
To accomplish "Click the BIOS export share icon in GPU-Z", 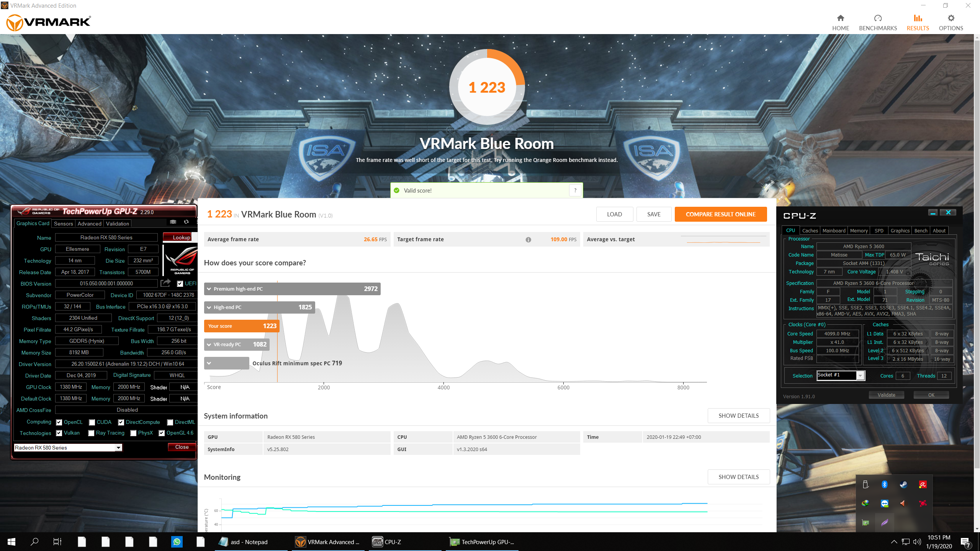I will coord(165,283).
